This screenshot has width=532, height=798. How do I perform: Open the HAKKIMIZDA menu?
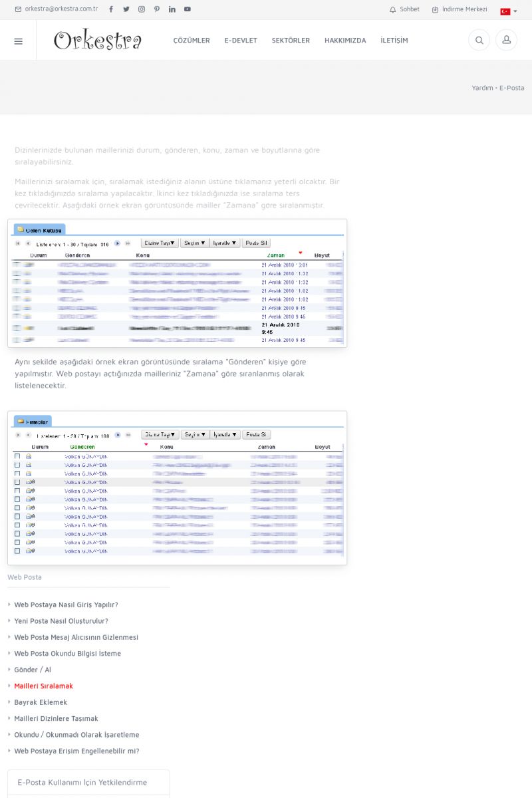pyautogui.click(x=345, y=41)
